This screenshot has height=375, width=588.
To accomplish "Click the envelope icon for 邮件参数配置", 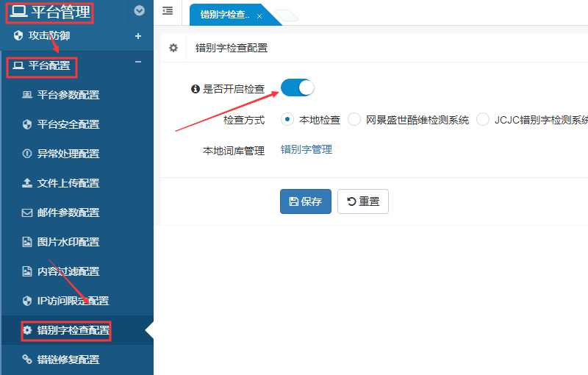I will point(27,213).
